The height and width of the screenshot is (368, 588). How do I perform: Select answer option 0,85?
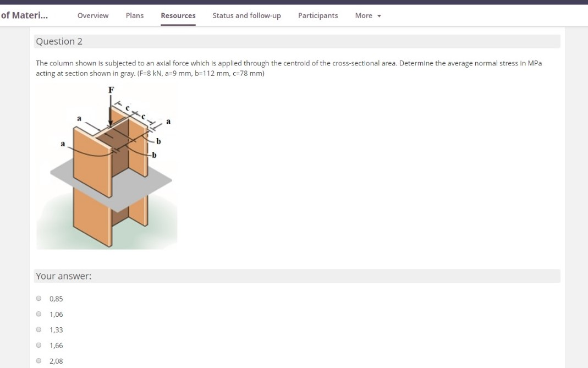[x=39, y=298]
